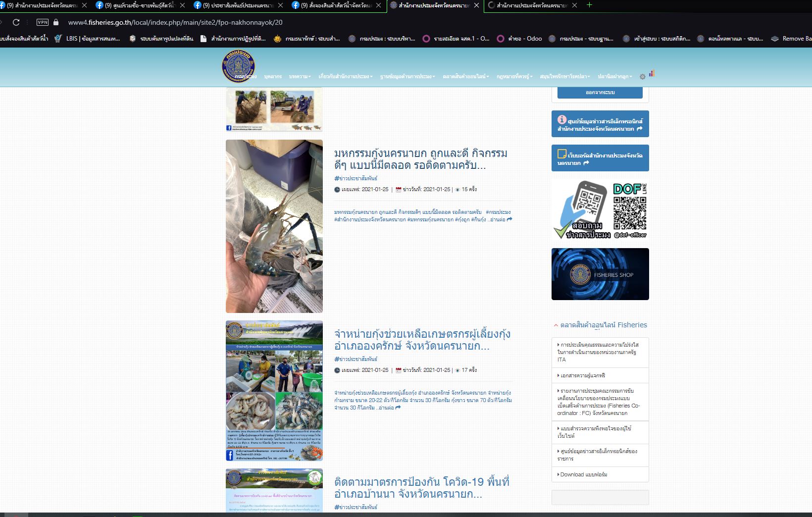Expand the ตลาดสินค้าออนไลน์ dropdown menu

tap(466, 76)
